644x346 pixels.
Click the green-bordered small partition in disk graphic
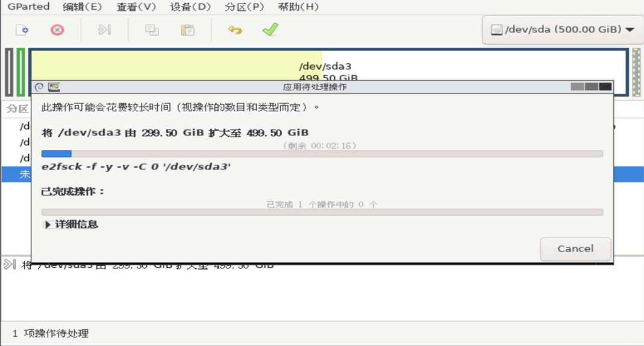tap(20, 72)
